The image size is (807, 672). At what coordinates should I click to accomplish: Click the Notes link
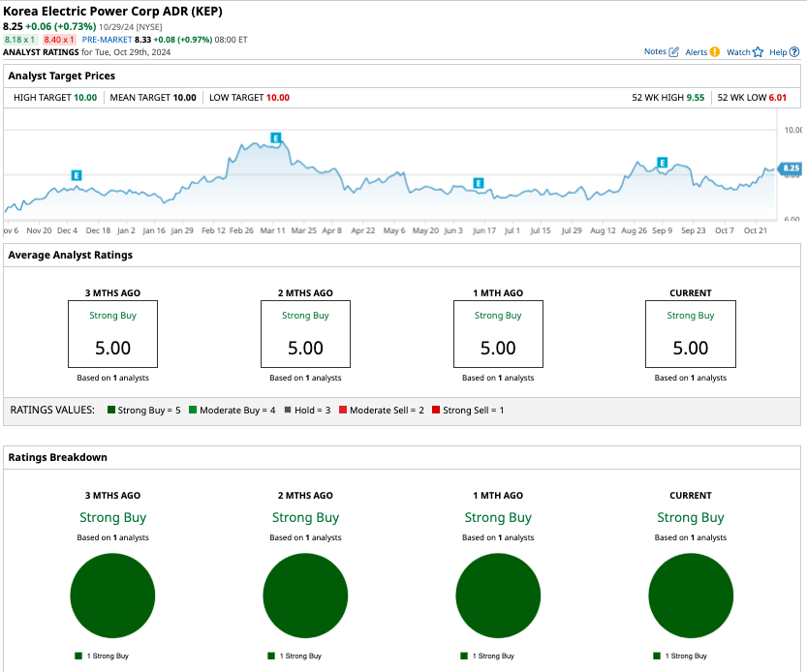655,51
